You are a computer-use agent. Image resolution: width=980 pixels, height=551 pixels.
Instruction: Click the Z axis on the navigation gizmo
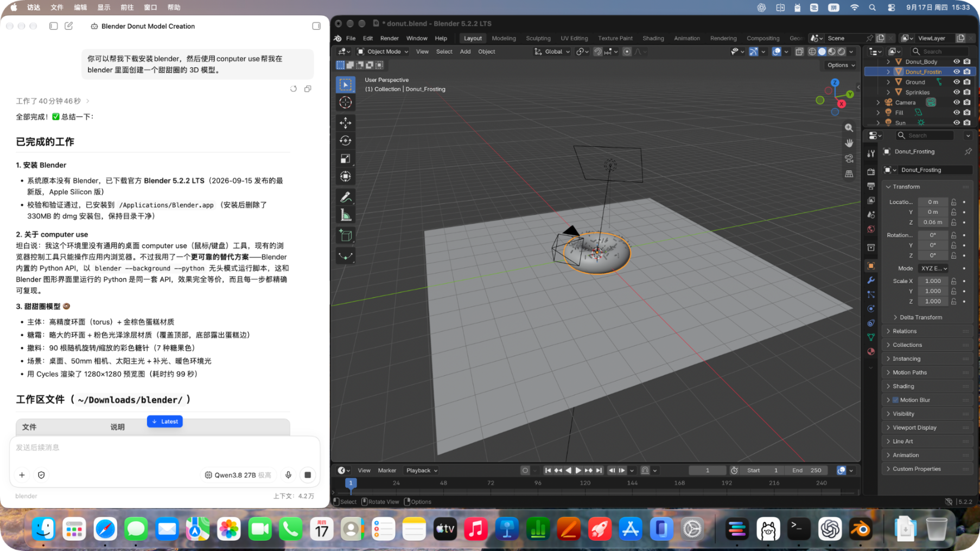click(x=835, y=82)
